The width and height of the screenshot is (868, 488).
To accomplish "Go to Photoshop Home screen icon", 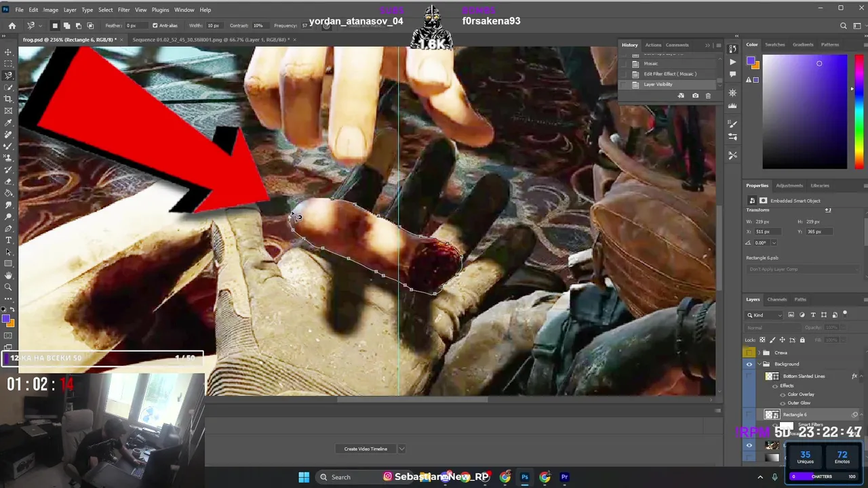I will 12,26.
